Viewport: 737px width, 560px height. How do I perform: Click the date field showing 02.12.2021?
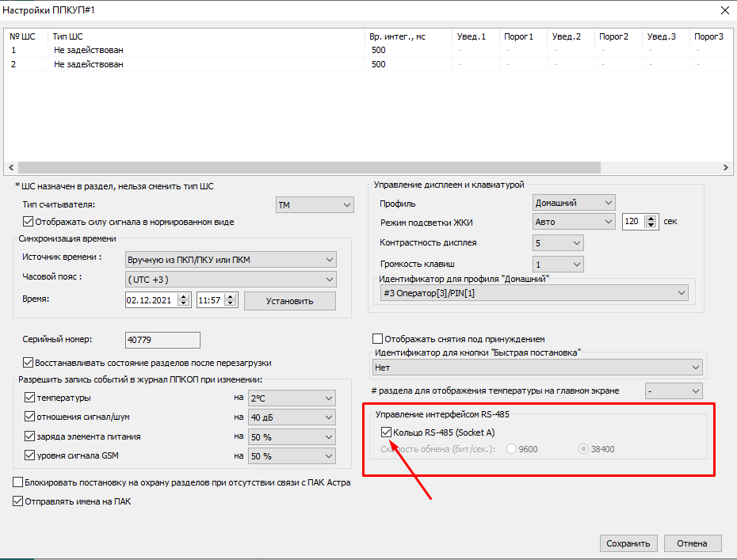point(151,301)
